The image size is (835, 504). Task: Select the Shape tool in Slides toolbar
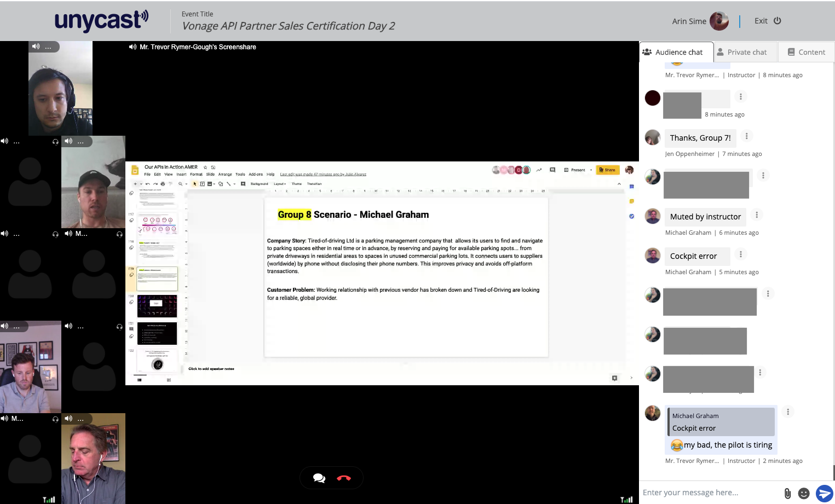point(221,184)
